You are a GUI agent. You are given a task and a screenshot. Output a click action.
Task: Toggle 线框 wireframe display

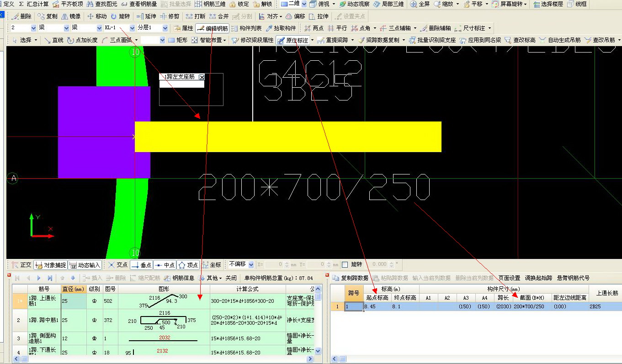tap(577, 4)
